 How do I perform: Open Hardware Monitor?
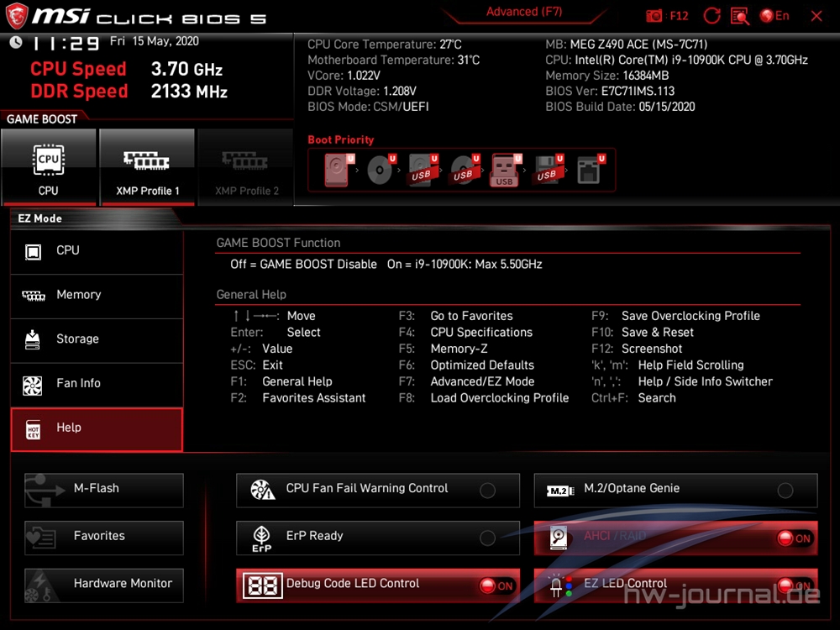click(x=104, y=585)
